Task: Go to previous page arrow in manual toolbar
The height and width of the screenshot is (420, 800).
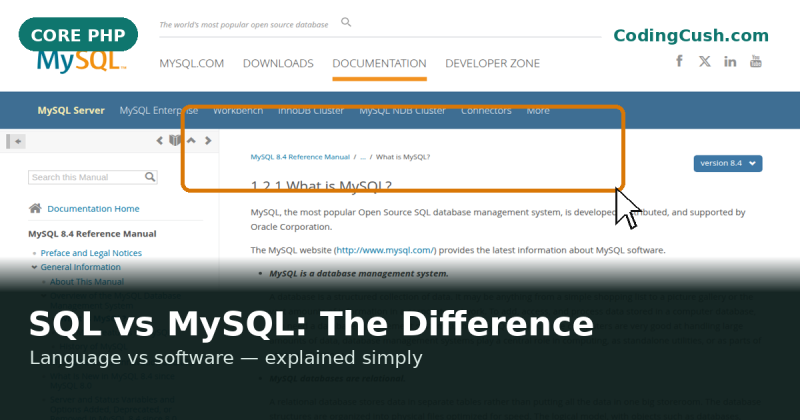Action: pos(160,140)
